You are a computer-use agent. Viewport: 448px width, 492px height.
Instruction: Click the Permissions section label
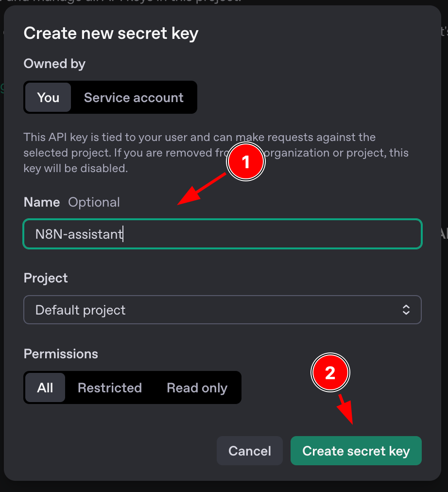[61, 353]
